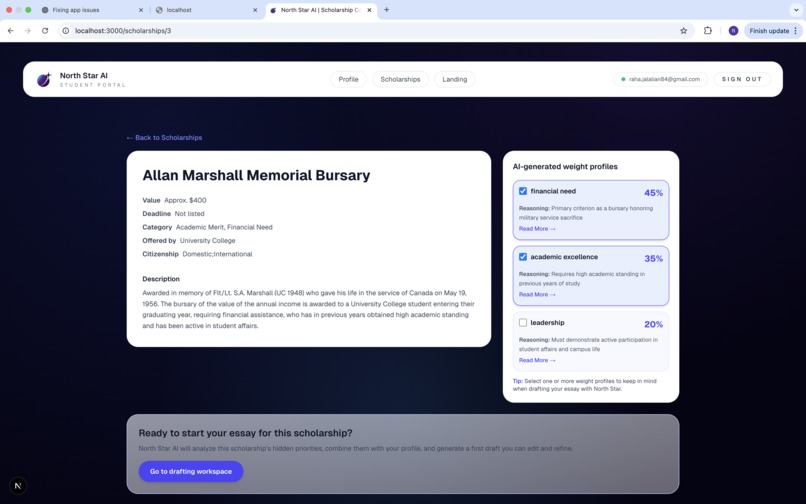Screen dimensions: 806x504
Task: Click the 45% weight value
Action: point(653,193)
